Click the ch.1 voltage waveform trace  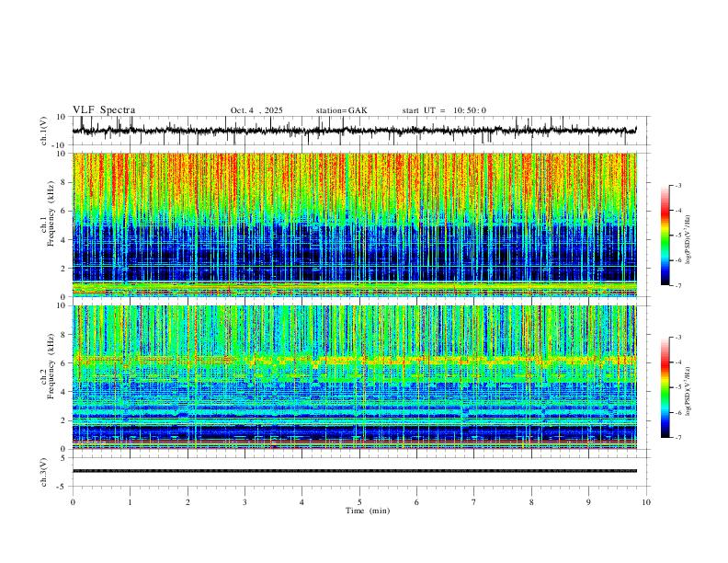coord(354,131)
